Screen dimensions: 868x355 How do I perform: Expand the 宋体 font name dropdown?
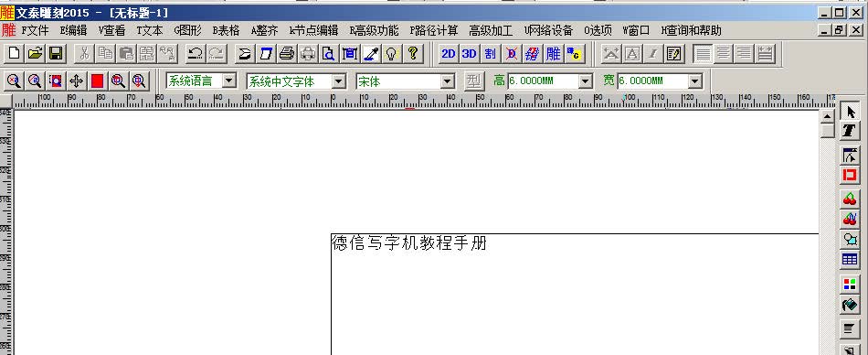coord(448,81)
